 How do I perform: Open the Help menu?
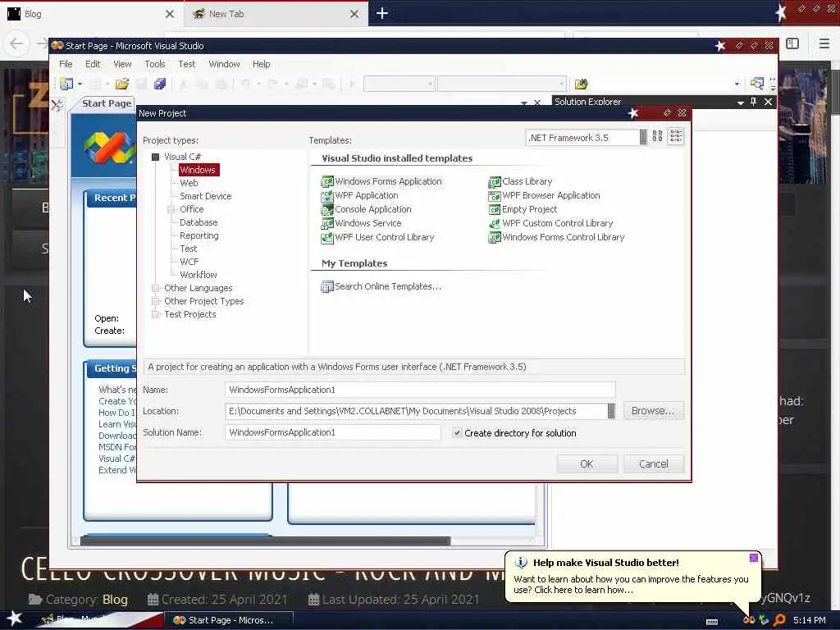point(262,64)
